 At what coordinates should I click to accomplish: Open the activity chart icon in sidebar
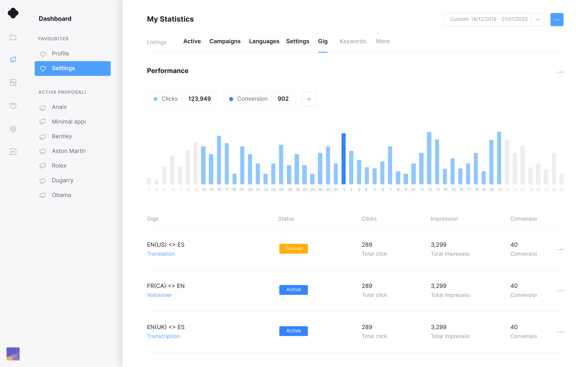point(13,82)
